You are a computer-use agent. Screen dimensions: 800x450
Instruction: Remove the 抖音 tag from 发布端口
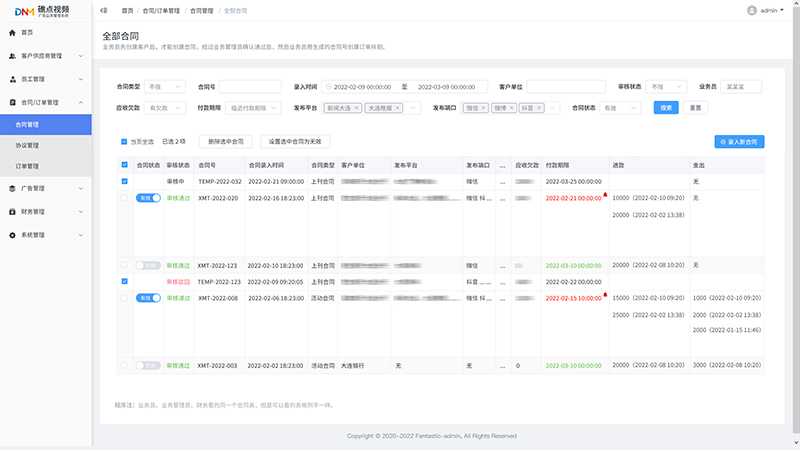click(x=539, y=108)
